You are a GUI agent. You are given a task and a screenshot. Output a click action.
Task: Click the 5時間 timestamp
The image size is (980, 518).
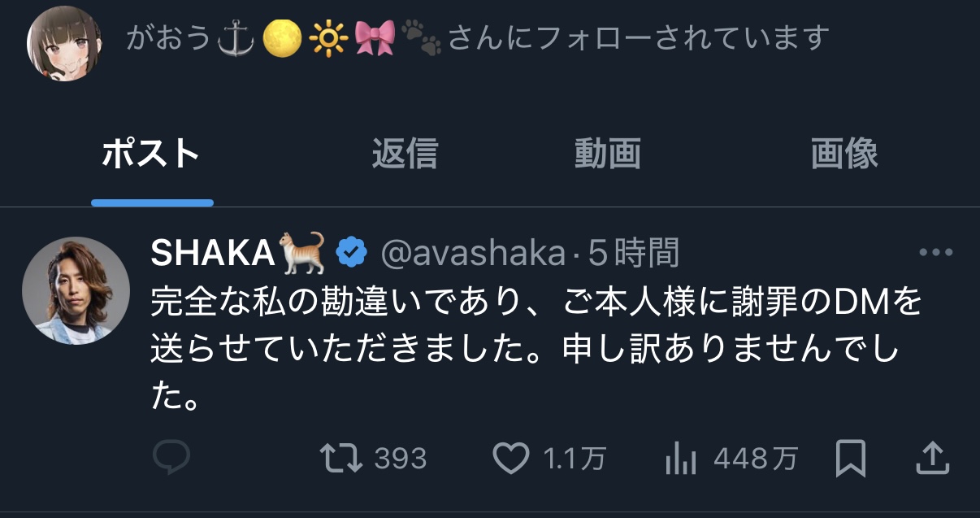point(634,255)
